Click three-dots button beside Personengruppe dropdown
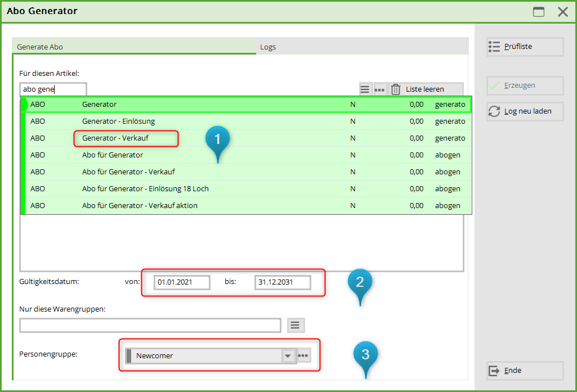This screenshot has width=577, height=392. [303, 355]
